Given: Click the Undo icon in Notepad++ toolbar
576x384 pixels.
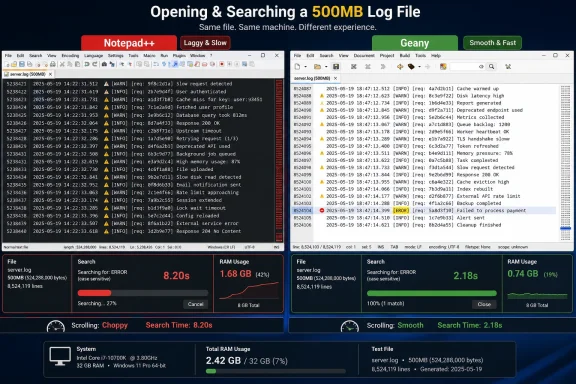Looking at the screenshot, I should click(x=87, y=64).
